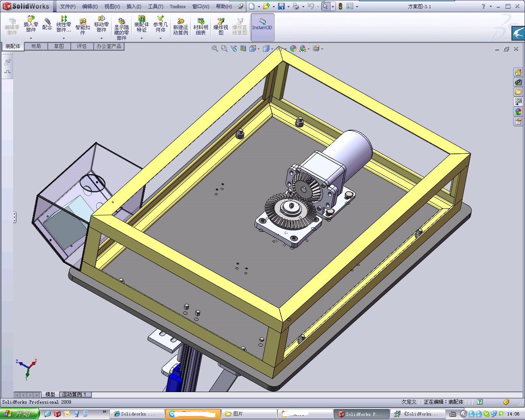Switch to the 布局 Layout tab
525x420 pixels.
[x=36, y=46]
